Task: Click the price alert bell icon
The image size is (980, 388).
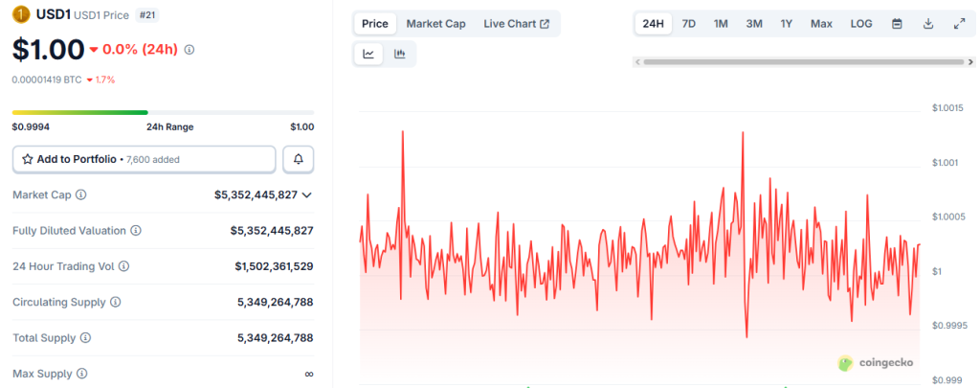Action: [x=299, y=160]
